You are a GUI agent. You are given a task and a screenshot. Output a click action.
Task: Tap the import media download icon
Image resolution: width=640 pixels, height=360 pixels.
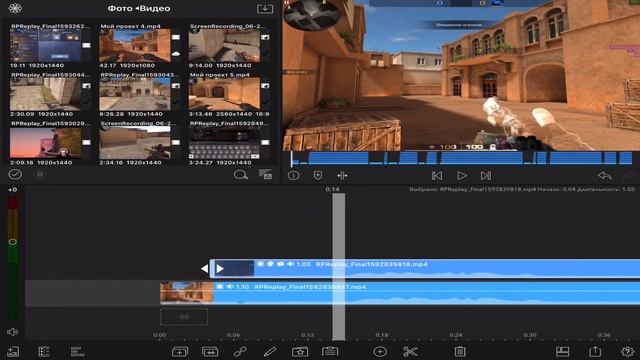265,9
